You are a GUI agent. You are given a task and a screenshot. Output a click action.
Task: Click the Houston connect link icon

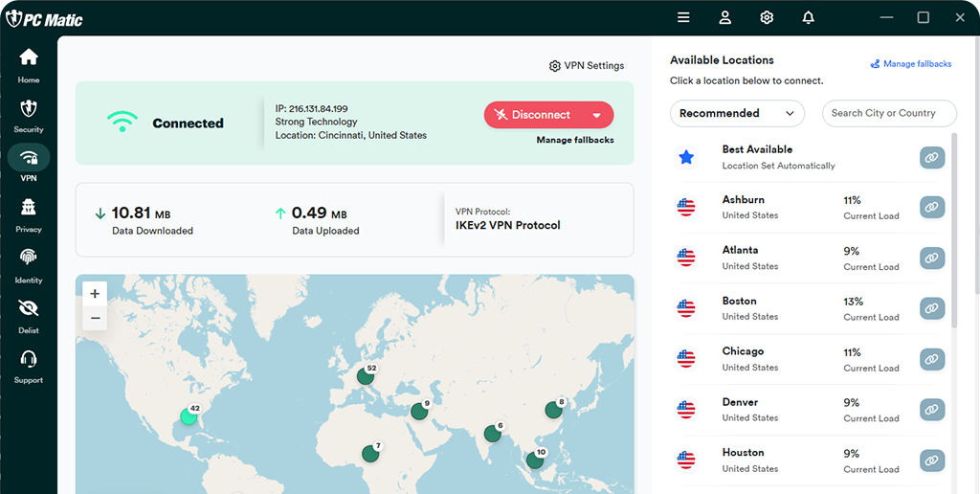pyautogui.click(x=932, y=460)
